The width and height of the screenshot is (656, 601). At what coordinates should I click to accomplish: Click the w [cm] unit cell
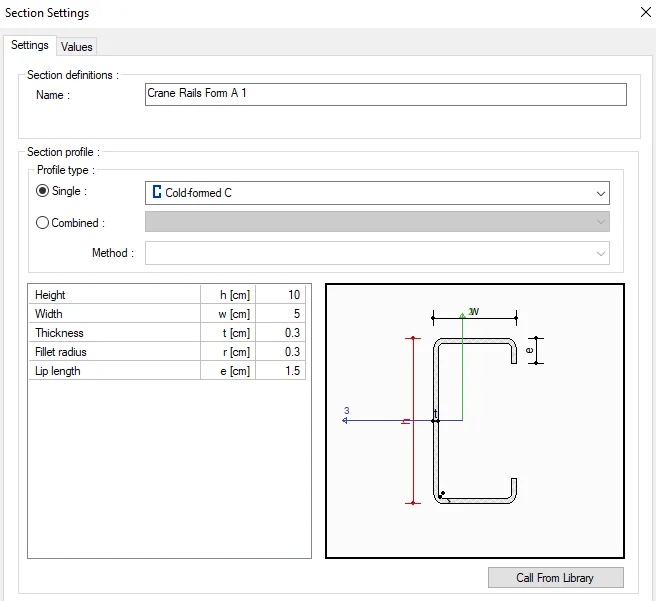tap(228, 314)
